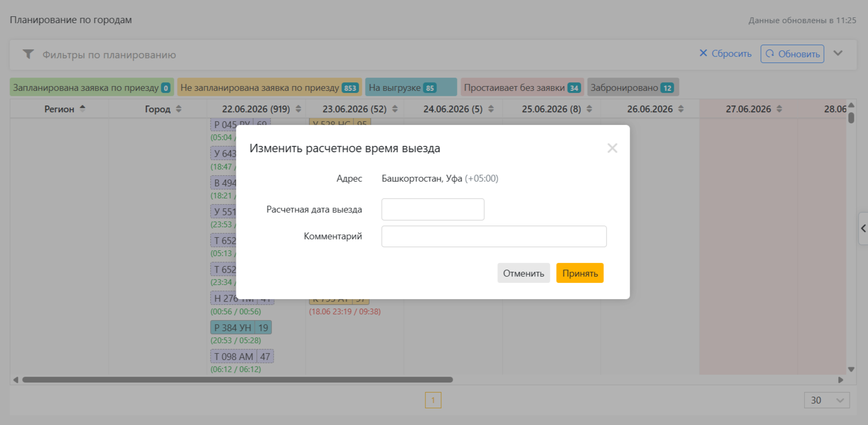Sort by the Город column
This screenshot has height=425, width=868.
pyautogui.click(x=179, y=109)
